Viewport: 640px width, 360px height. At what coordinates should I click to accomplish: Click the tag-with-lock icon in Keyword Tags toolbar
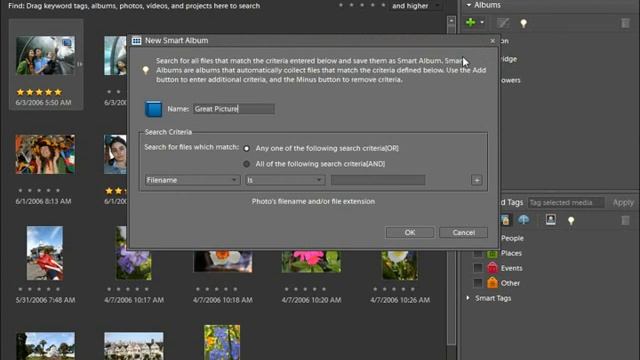505,220
